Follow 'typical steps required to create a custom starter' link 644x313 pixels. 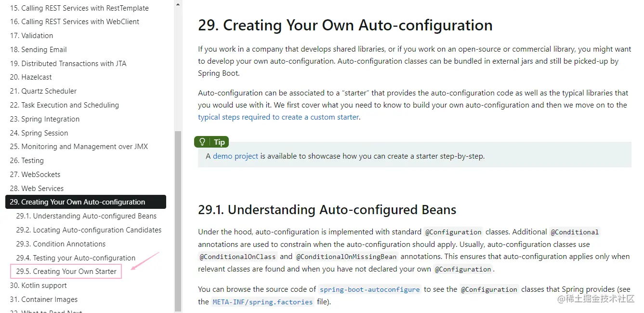tap(278, 117)
